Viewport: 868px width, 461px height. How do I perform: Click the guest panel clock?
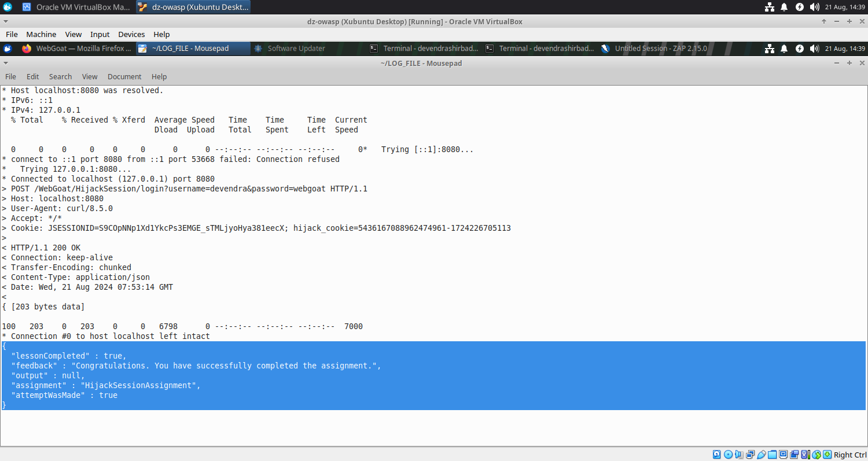tap(845, 49)
